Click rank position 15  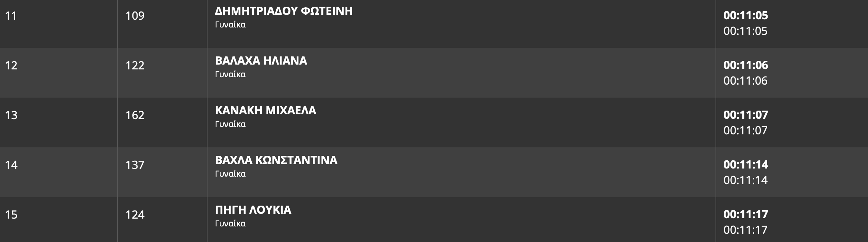(11, 215)
